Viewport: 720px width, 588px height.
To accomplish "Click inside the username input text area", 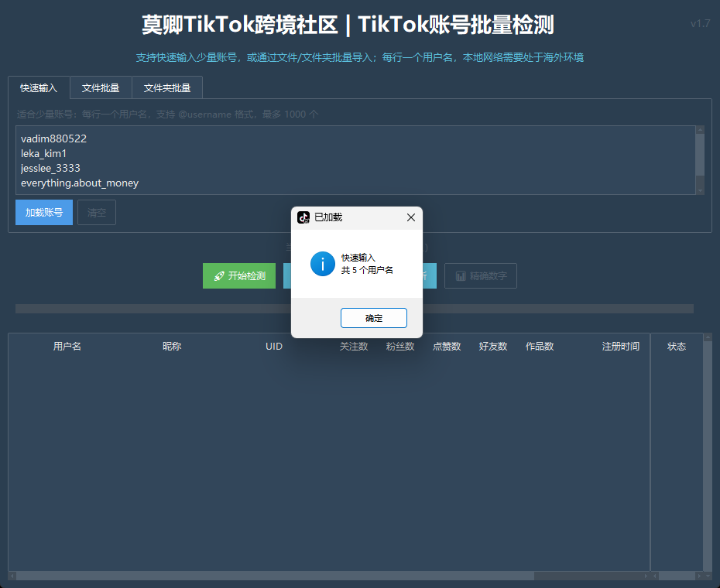I will 356,160.
